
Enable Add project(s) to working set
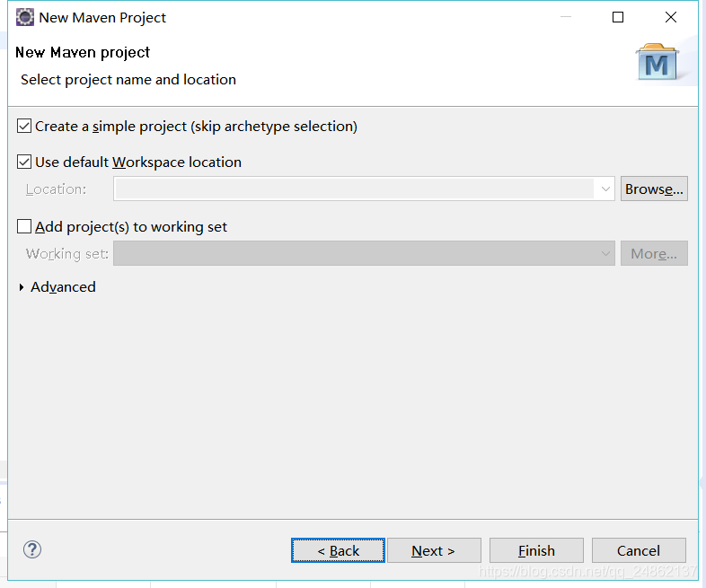pos(24,226)
